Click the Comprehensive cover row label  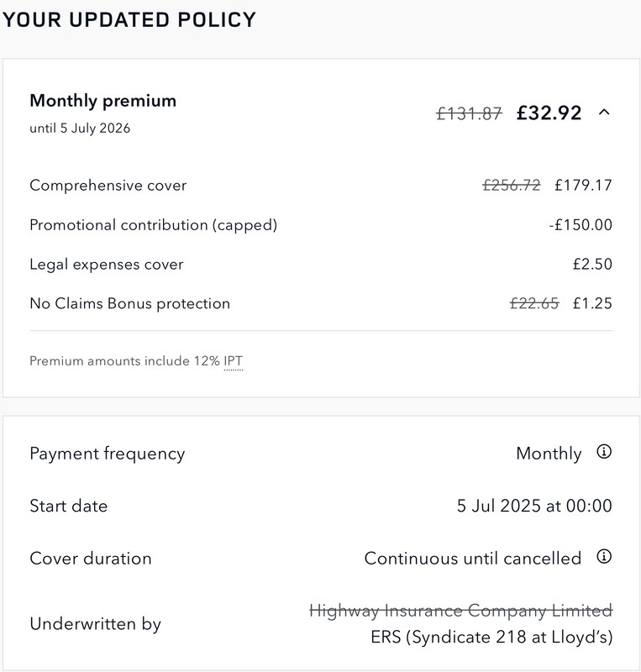click(108, 185)
